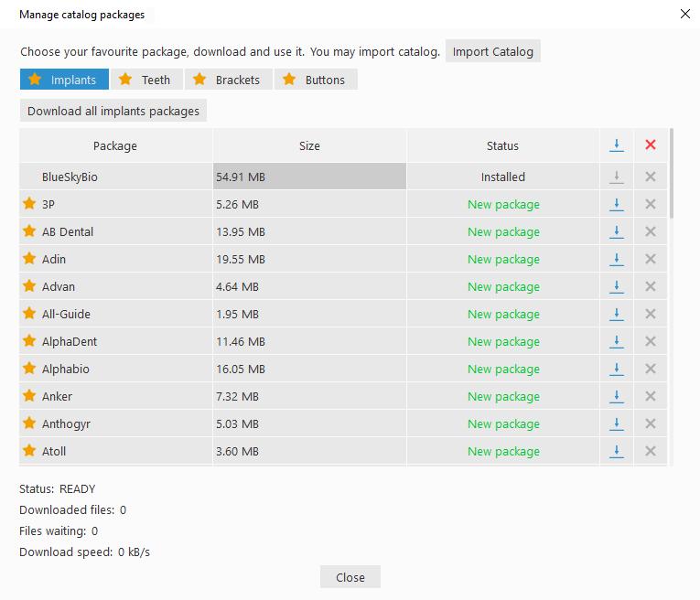This screenshot has width=700, height=600.
Task: Click the Installed status cell
Action: coord(502,177)
